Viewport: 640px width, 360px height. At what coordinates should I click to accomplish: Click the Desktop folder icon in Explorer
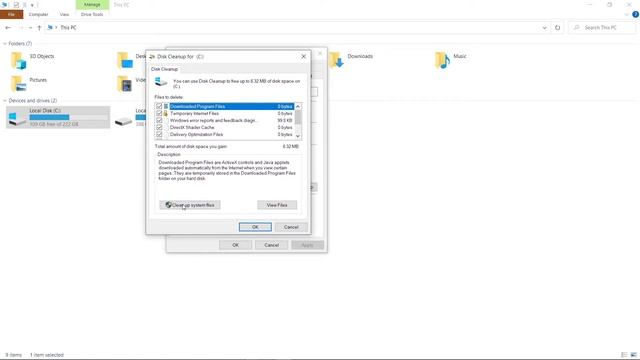pos(125,60)
